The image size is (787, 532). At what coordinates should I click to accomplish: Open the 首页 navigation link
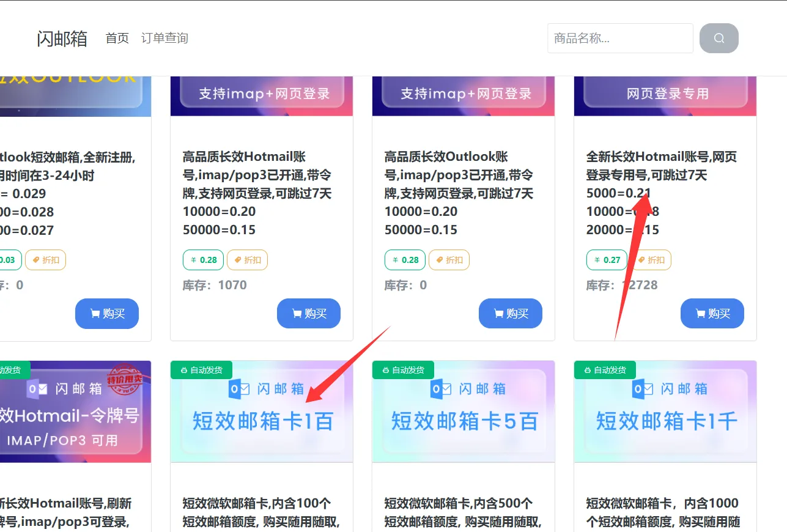coord(117,39)
